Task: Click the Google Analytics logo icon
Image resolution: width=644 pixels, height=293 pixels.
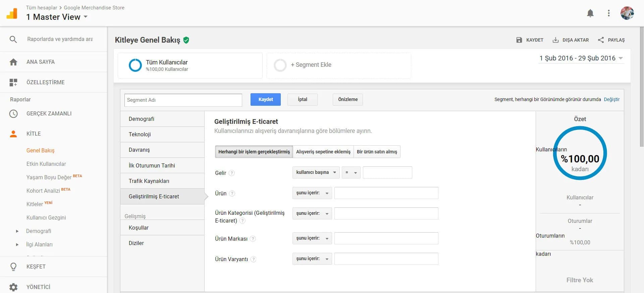Action: pyautogui.click(x=12, y=13)
